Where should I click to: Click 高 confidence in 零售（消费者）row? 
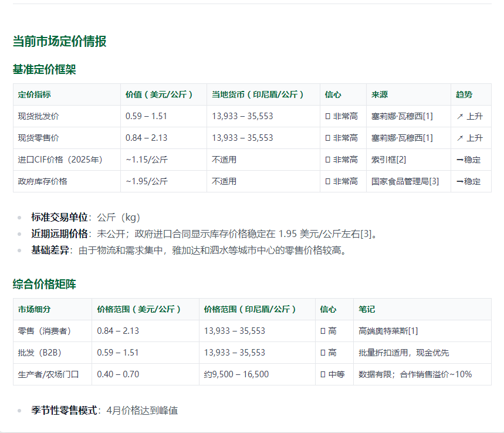[x=329, y=331]
